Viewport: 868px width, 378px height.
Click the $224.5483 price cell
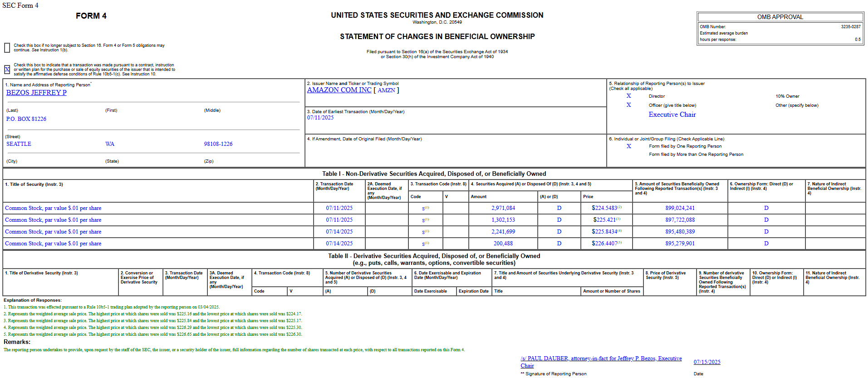[x=607, y=208]
